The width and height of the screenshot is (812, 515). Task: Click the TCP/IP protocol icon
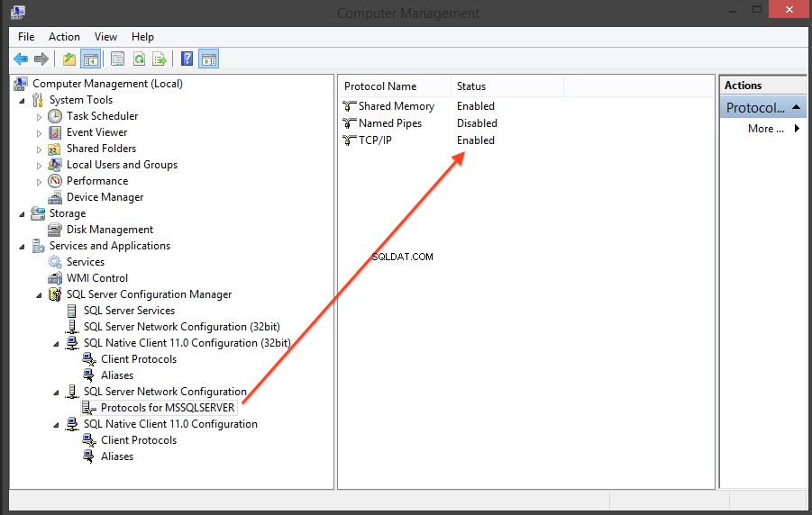(350, 140)
